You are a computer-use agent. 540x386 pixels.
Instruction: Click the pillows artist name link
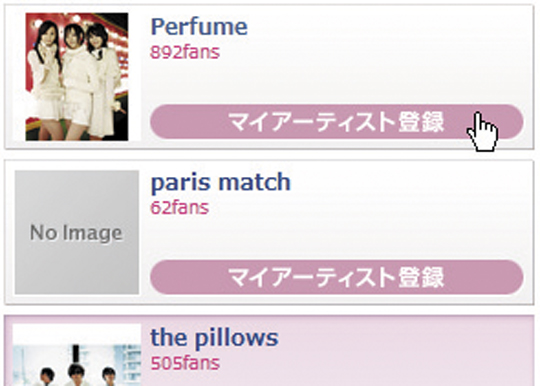pyautogui.click(x=214, y=337)
